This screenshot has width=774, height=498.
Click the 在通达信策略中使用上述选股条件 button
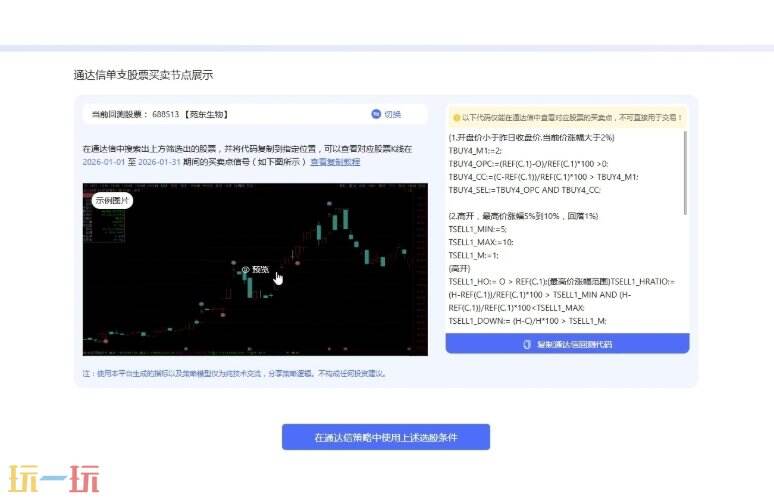coord(386,437)
